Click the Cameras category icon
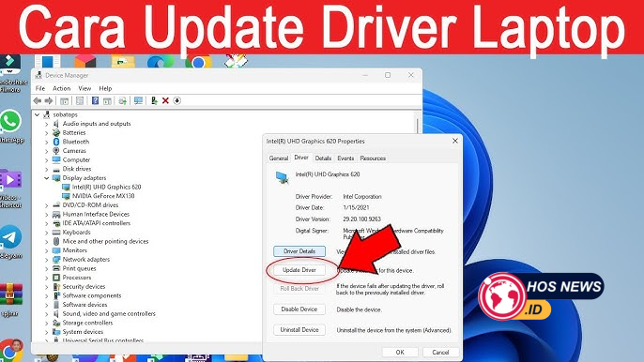 coord(56,151)
